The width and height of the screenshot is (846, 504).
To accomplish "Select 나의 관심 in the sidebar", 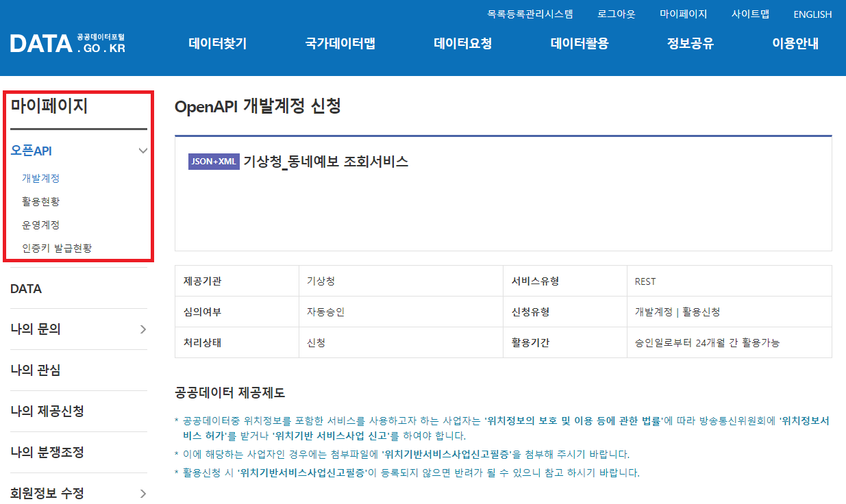I will 36,370.
